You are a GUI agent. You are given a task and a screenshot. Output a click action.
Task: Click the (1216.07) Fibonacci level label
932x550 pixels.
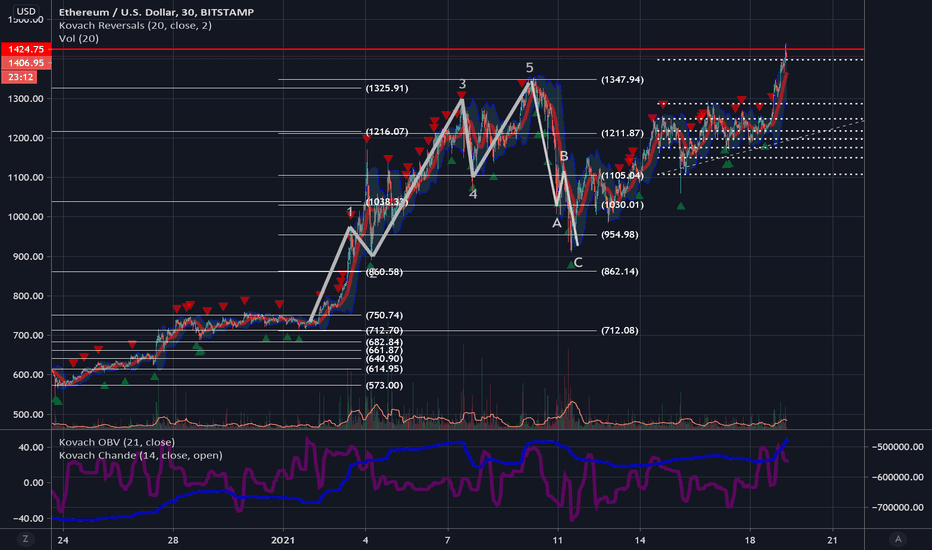387,131
